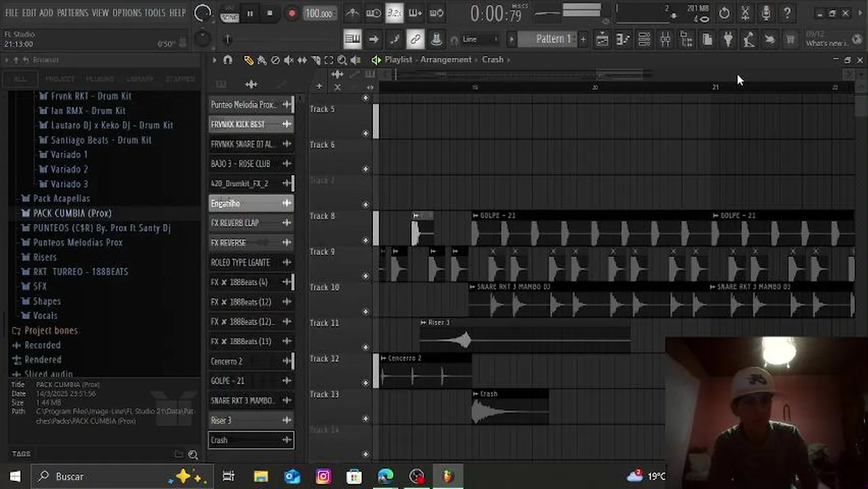Select the Engatilho clip in picker
The width and height of the screenshot is (868, 489).
point(251,203)
